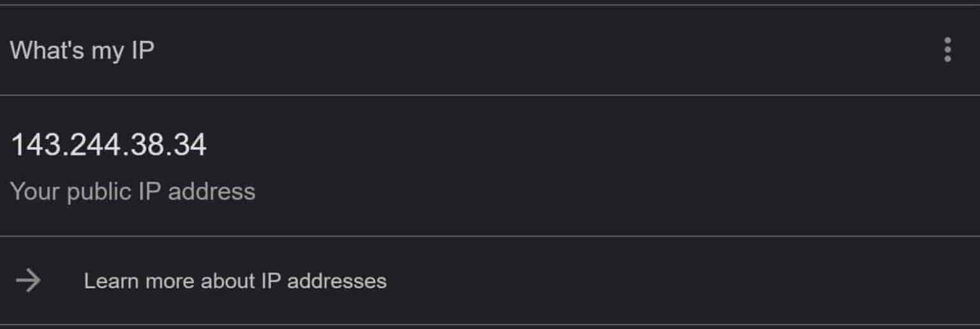Viewport: 980px width, 329px height.
Task: Click the "IP" text in the title
Action: point(142,50)
